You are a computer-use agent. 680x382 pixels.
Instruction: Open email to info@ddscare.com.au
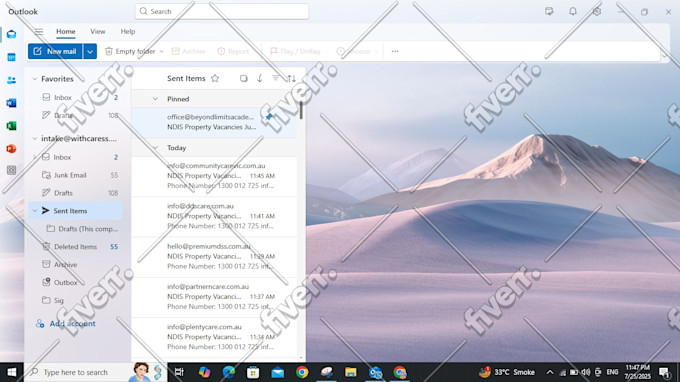point(214,216)
